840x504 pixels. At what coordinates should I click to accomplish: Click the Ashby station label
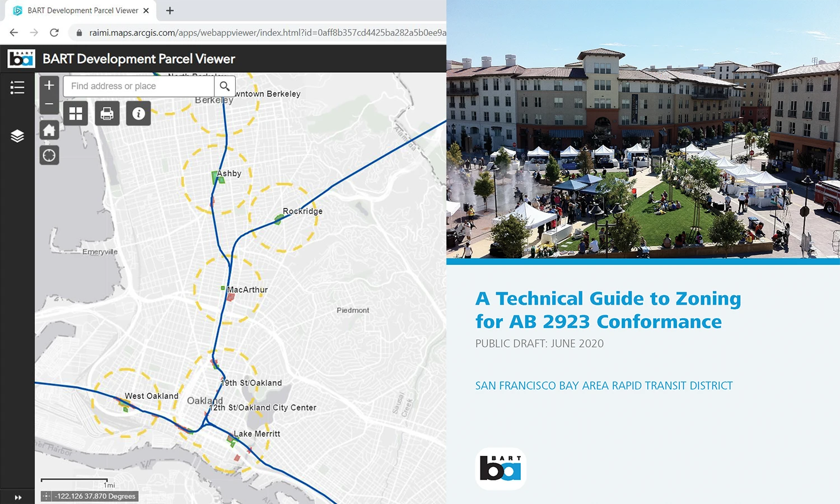pos(229,174)
